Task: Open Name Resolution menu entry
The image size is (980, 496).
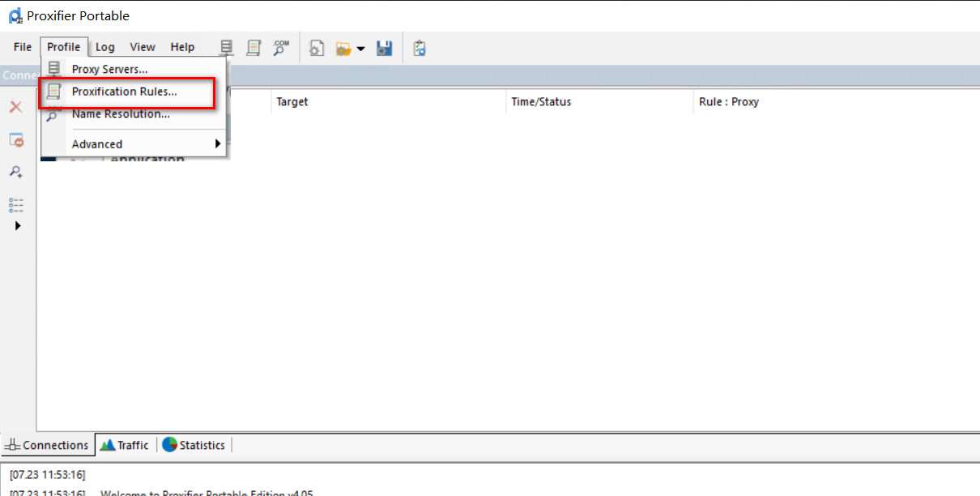Action: coord(121,114)
